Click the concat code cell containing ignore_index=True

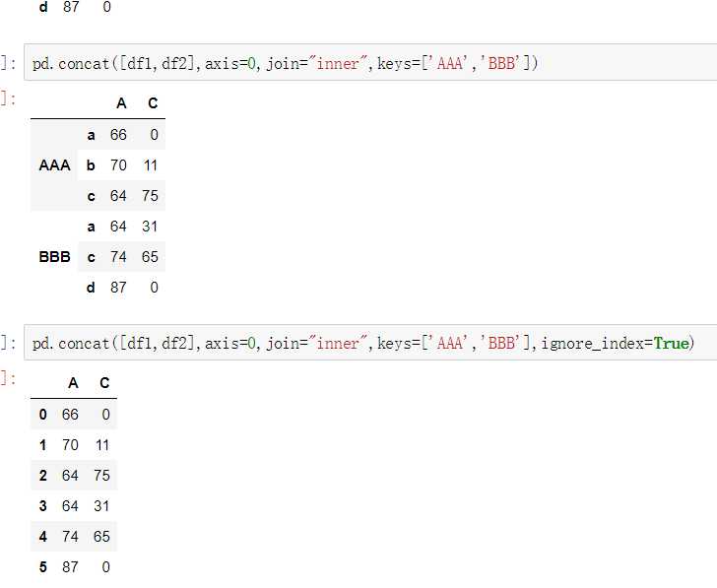coord(370,343)
